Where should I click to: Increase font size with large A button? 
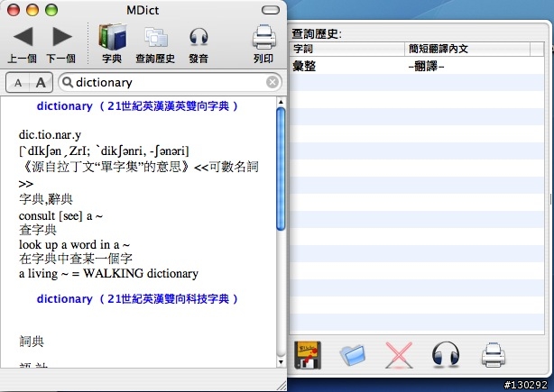click(x=41, y=83)
